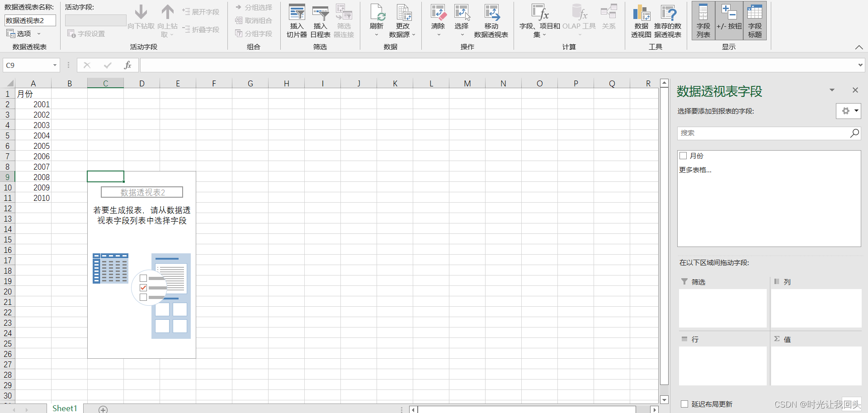Insert a slicer with 插入切片器
Image resolution: width=868 pixels, height=413 pixels.
[x=297, y=21]
